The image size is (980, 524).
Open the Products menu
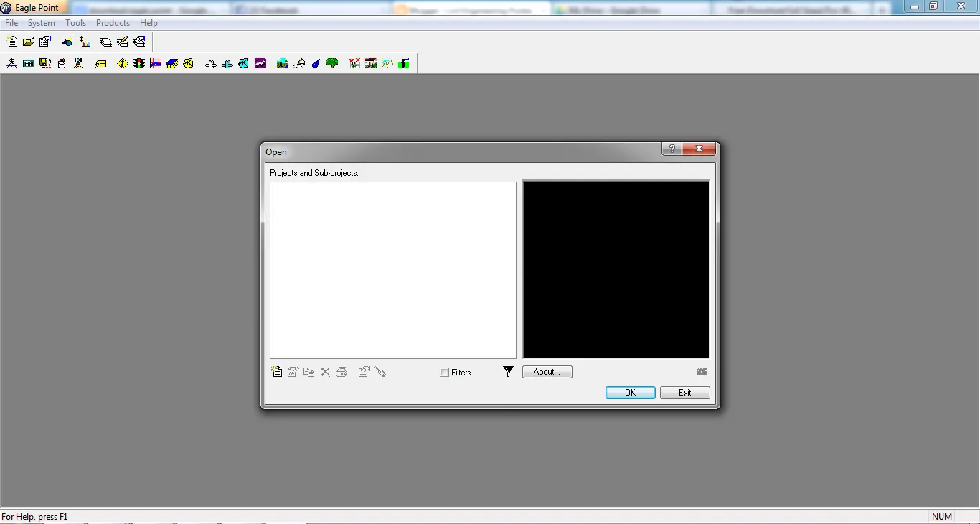[x=113, y=23]
